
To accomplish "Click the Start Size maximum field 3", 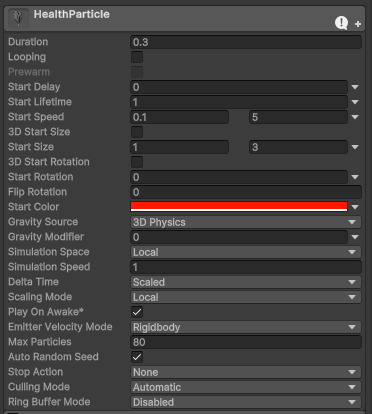I will pyautogui.click(x=298, y=147).
